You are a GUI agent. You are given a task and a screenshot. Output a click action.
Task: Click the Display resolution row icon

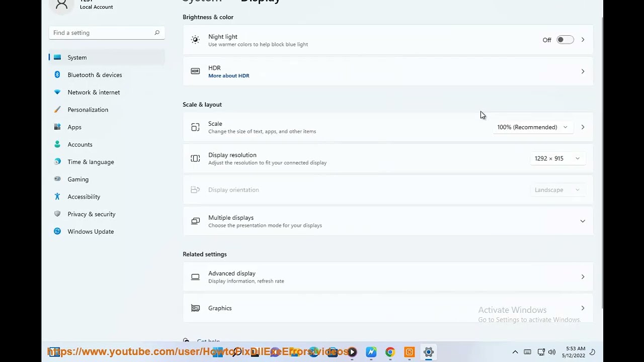pyautogui.click(x=195, y=158)
